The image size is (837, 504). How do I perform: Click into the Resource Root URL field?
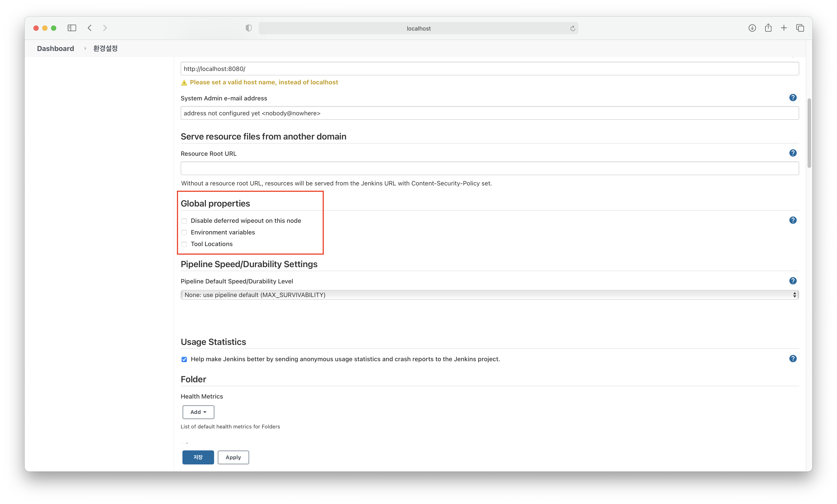pyautogui.click(x=489, y=169)
